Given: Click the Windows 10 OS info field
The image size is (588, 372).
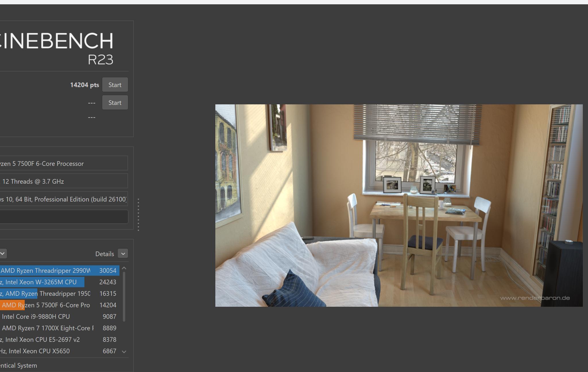Looking at the screenshot, I should point(64,199).
